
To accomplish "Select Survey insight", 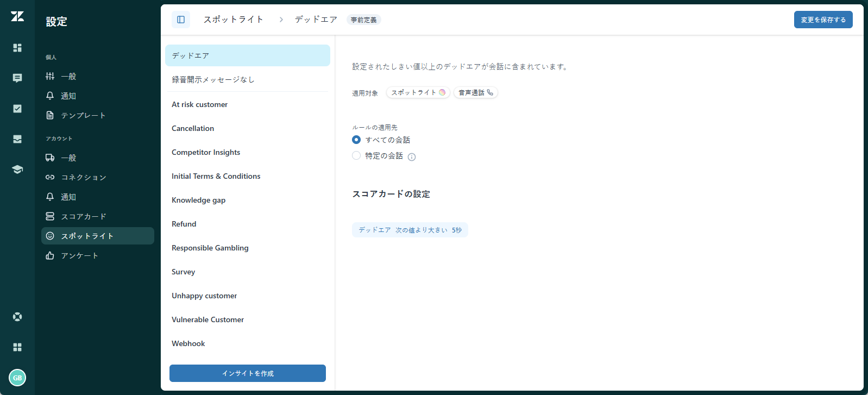I will click(x=248, y=272).
